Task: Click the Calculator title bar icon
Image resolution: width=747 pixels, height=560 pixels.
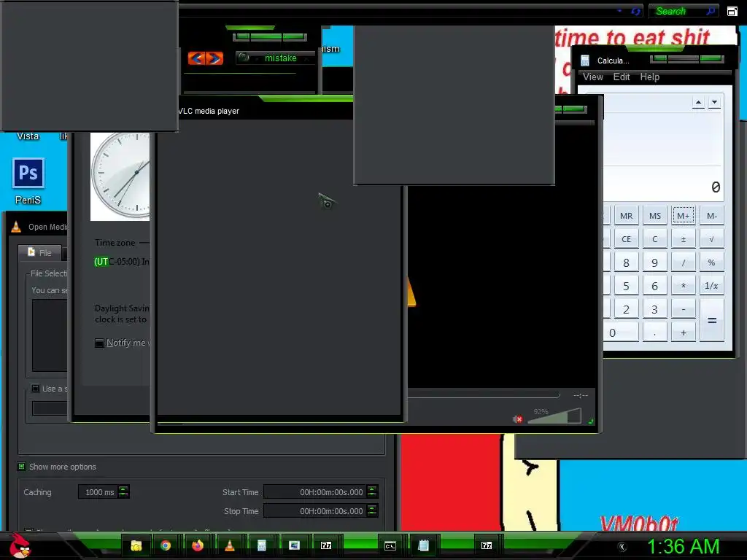Action: pyautogui.click(x=585, y=61)
